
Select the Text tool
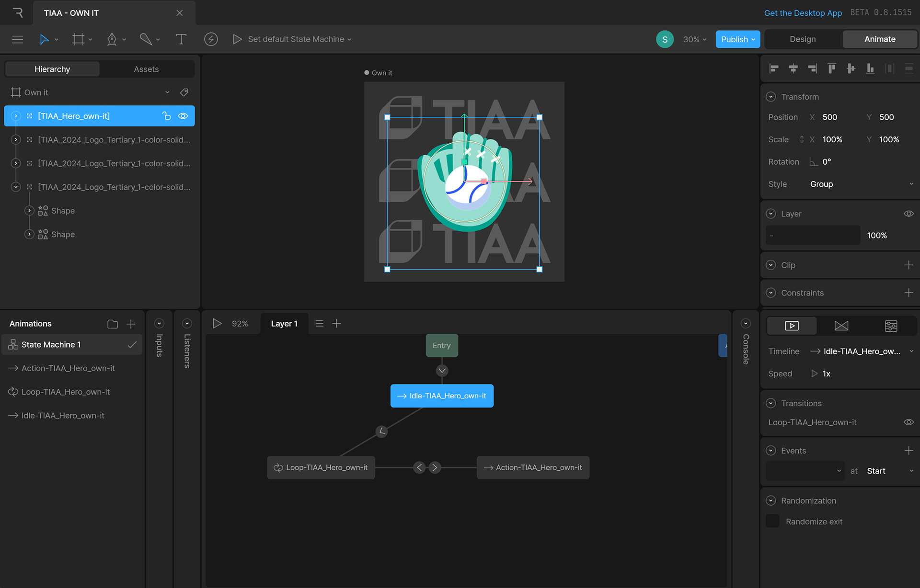181,39
